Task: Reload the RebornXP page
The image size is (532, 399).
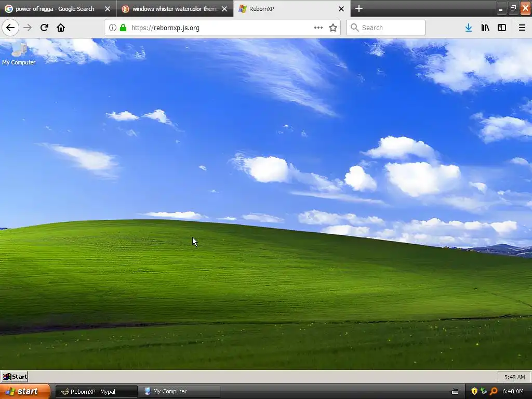Action: (x=44, y=28)
